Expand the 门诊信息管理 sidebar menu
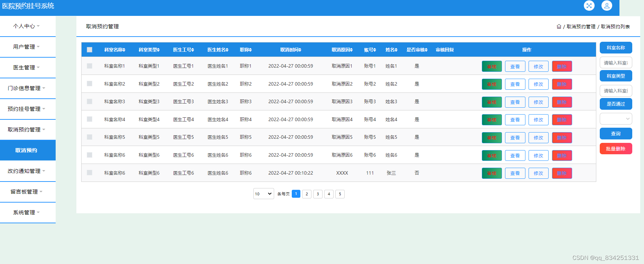The image size is (644, 264). point(28,88)
